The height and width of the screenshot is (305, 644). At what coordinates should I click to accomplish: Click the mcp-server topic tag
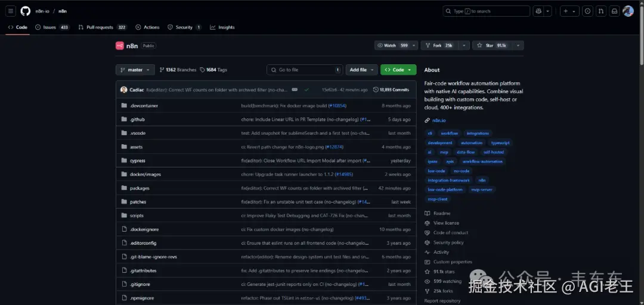482,189
